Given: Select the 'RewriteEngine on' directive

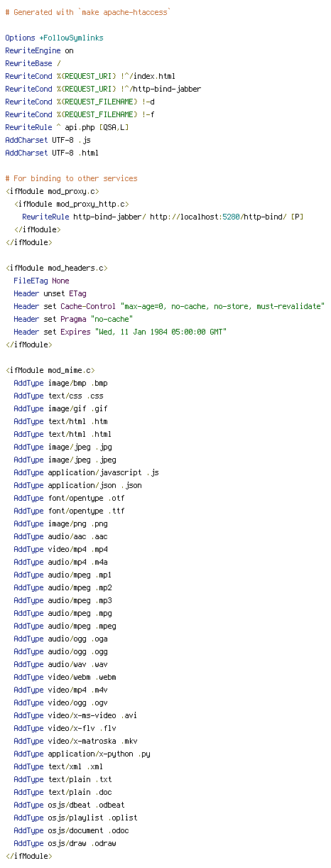Looking at the screenshot, I should [39, 50].
